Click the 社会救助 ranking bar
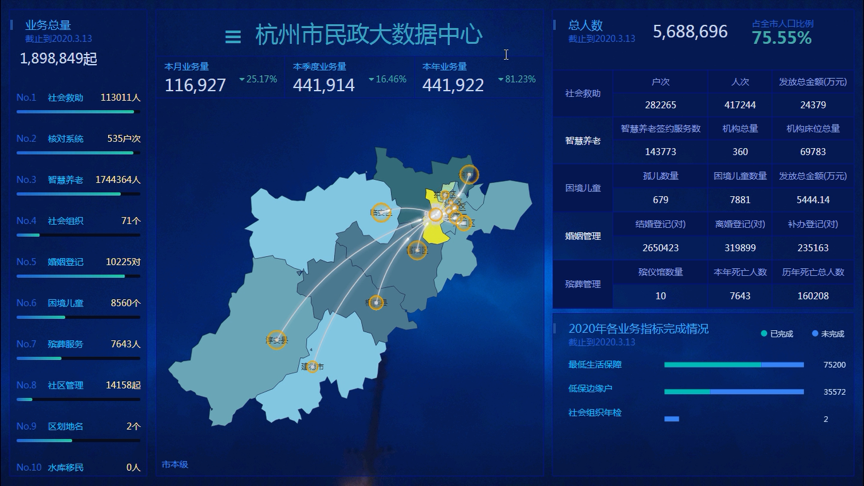864x486 pixels. coord(78,112)
